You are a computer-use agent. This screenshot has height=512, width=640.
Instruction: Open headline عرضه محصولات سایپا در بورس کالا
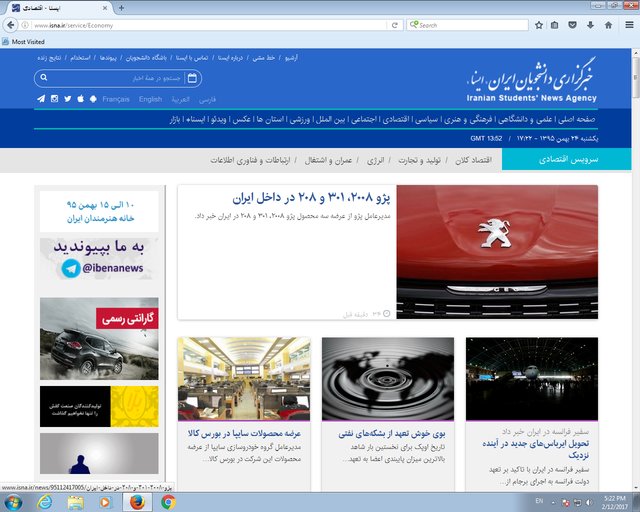pyautogui.click(x=244, y=434)
